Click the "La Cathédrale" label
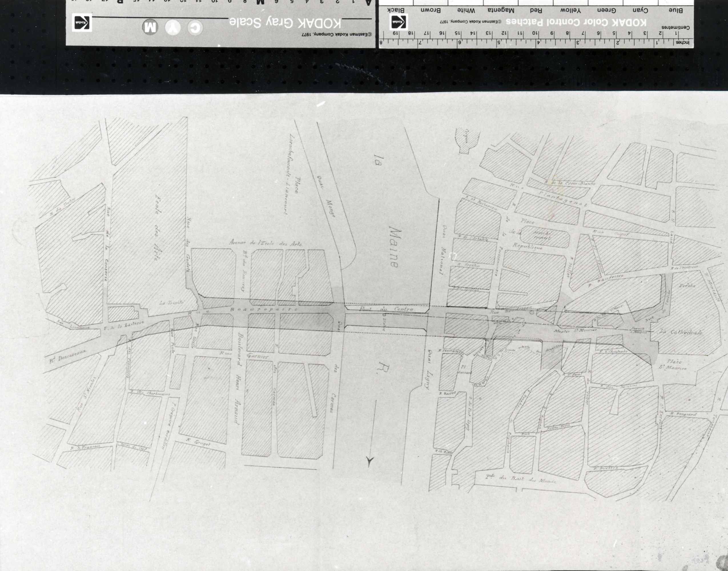Image resolution: width=728 pixels, height=571 pixels. coord(681,332)
